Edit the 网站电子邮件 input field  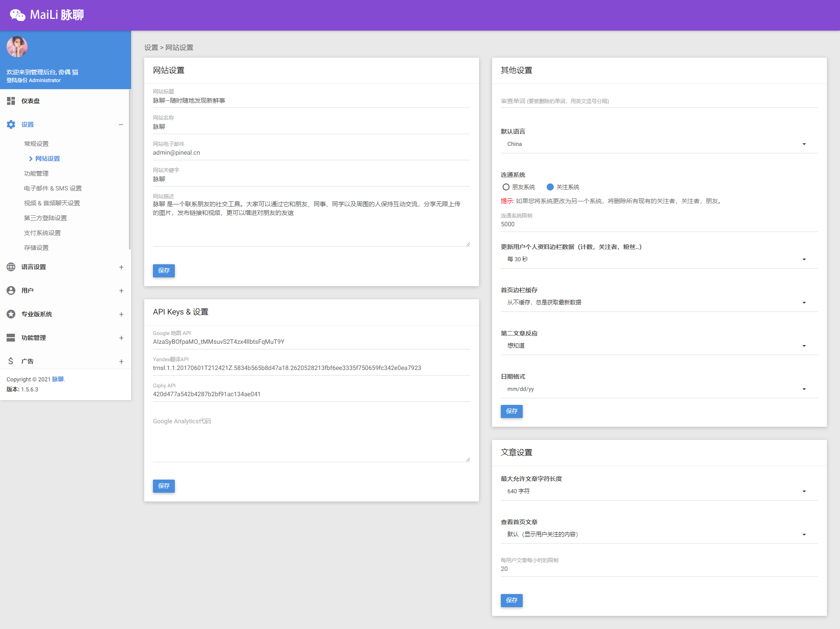coord(311,153)
